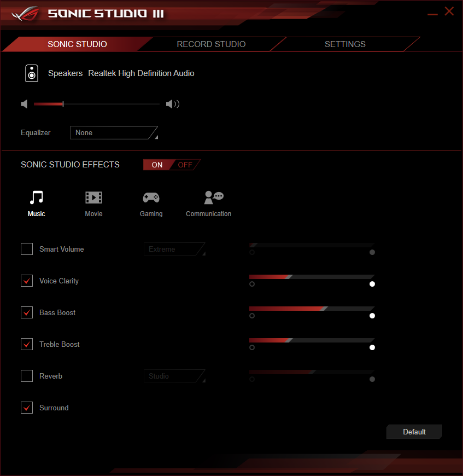This screenshot has height=476, width=463.
Task: Click the master volume slider track
Action: coord(97,104)
